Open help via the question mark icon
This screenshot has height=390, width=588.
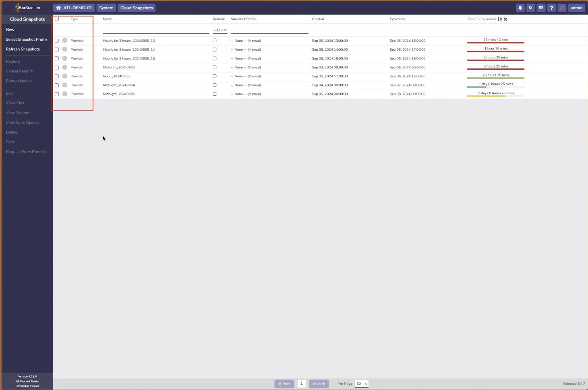click(551, 8)
